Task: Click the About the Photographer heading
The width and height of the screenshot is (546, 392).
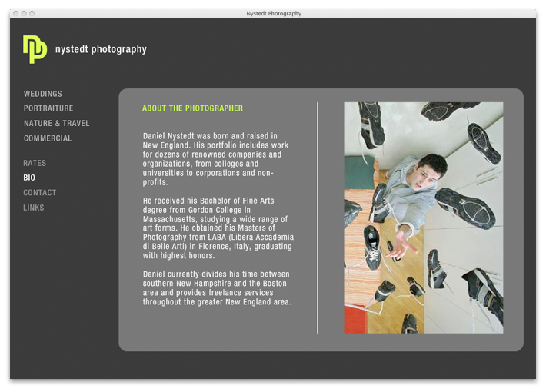Action: (192, 108)
